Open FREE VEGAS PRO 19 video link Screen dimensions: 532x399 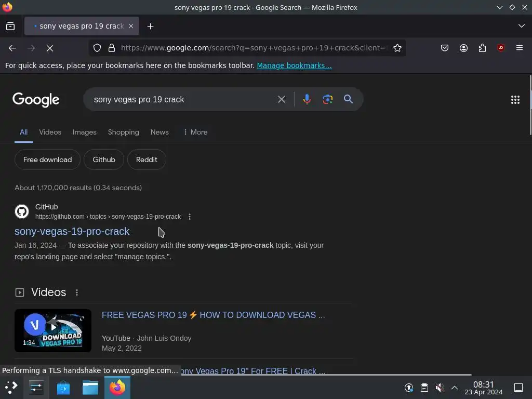213,315
